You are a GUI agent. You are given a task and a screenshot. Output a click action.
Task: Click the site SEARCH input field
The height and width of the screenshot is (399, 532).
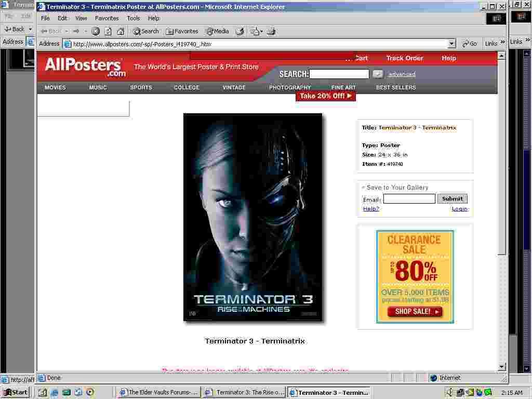point(339,74)
